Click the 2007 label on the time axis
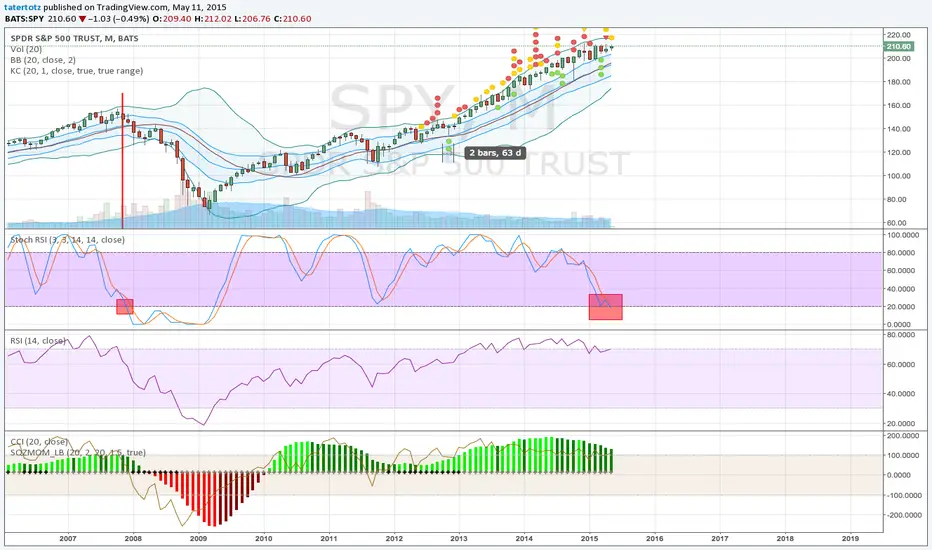 tap(68, 538)
